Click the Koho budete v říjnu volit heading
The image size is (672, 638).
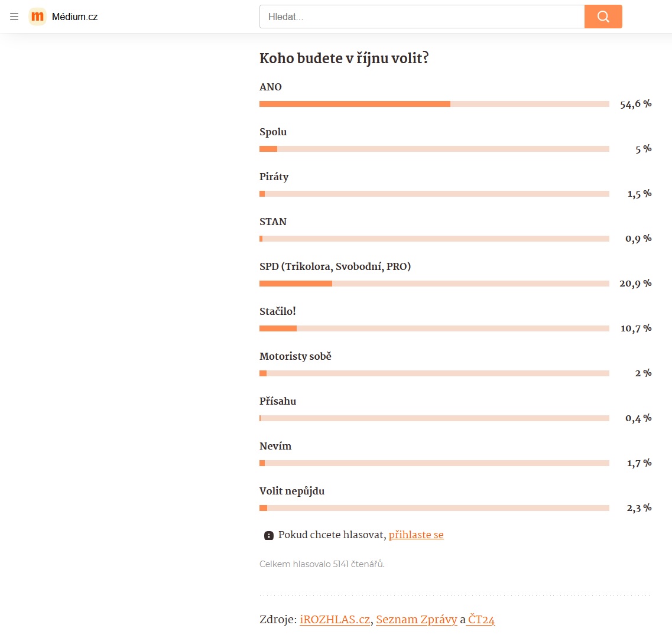344,58
